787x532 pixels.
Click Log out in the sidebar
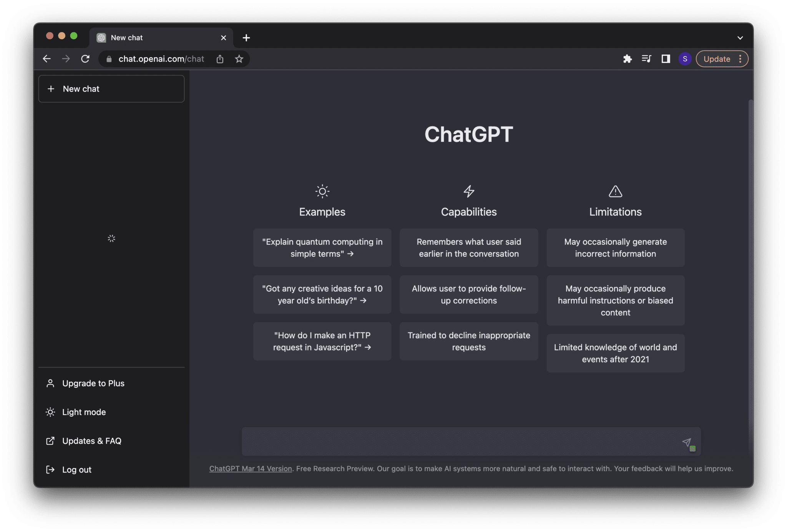(x=111, y=469)
